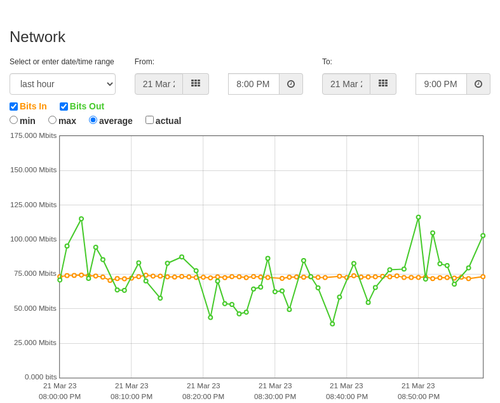Open the To time clock picker icon
This screenshot has height=403, width=500.
[x=478, y=84]
